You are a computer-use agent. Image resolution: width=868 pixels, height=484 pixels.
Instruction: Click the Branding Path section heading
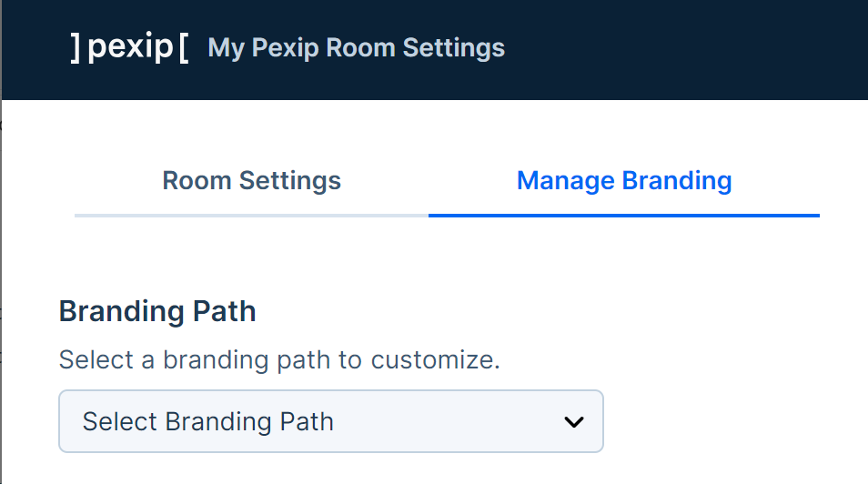[157, 312]
